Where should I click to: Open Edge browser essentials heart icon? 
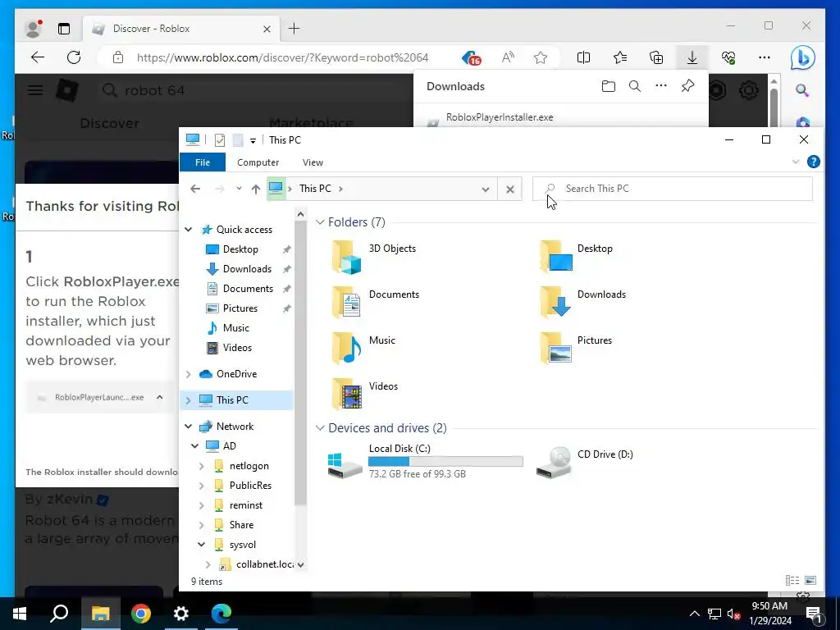coord(728,57)
